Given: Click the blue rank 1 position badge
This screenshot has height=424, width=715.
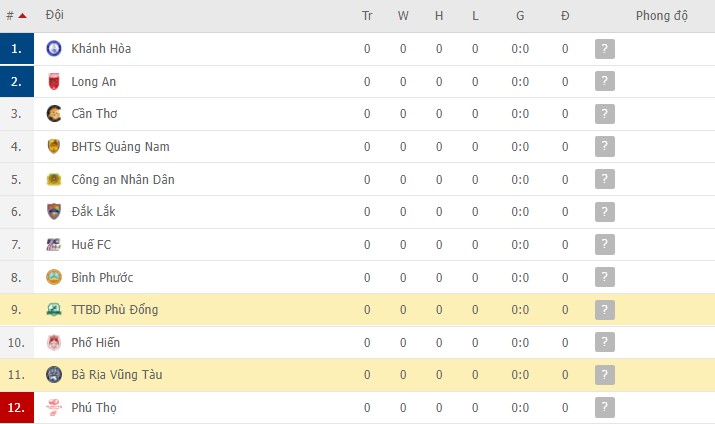Looking at the screenshot, I should (17, 49).
